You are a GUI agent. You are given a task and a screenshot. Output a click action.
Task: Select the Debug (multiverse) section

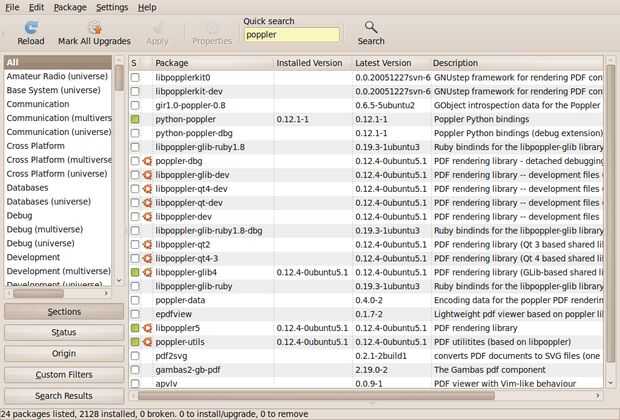pyautogui.click(x=58, y=229)
